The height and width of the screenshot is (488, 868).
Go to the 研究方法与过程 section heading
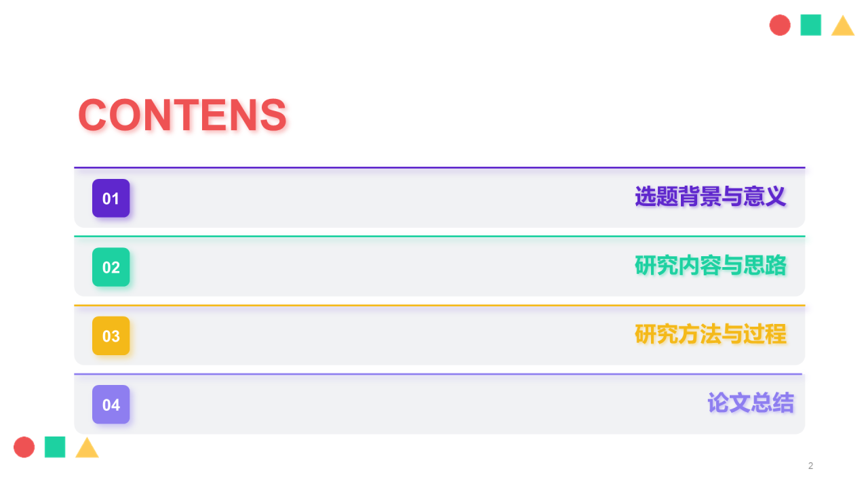click(x=710, y=334)
